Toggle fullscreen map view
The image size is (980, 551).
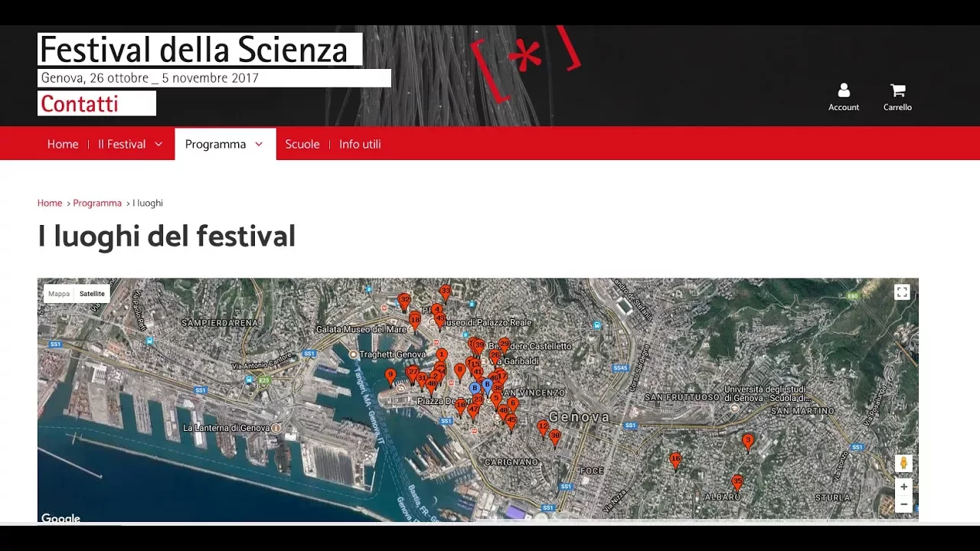[902, 292]
